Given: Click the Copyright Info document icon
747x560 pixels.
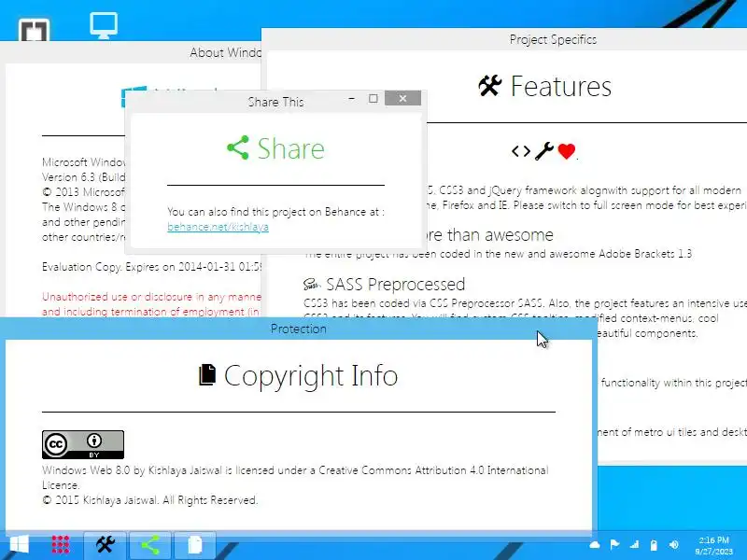Looking at the screenshot, I should [207, 375].
